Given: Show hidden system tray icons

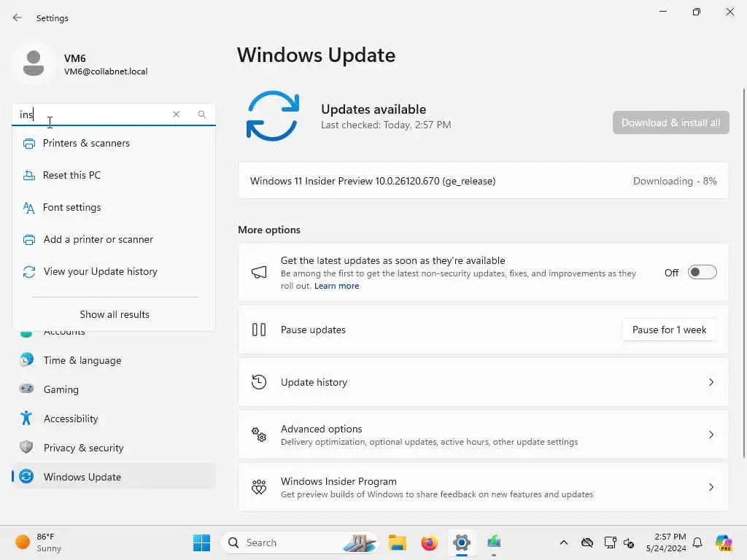Looking at the screenshot, I should pyautogui.click(x=564, y=542).
